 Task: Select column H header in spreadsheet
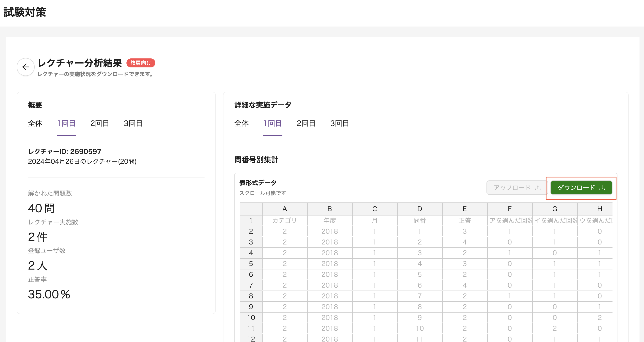point(599,209)
